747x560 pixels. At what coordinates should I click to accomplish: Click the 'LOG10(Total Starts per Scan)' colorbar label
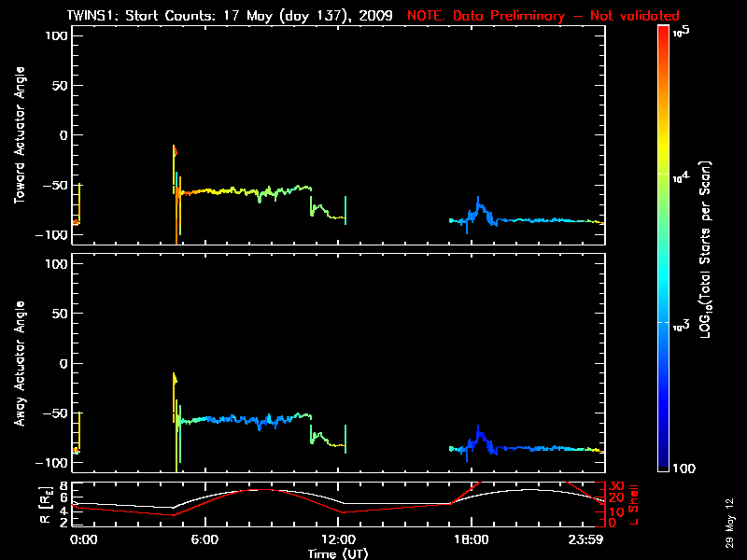pyautogui.click(x=705, y=249)
